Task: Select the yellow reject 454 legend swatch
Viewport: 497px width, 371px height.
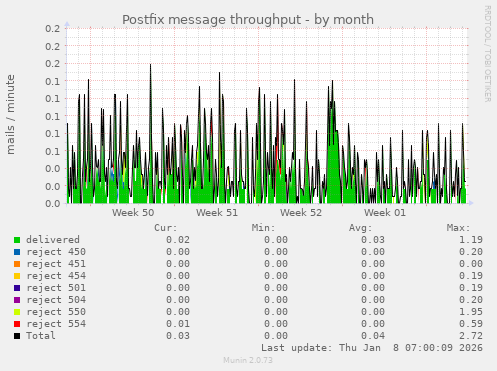Action: 17,276
